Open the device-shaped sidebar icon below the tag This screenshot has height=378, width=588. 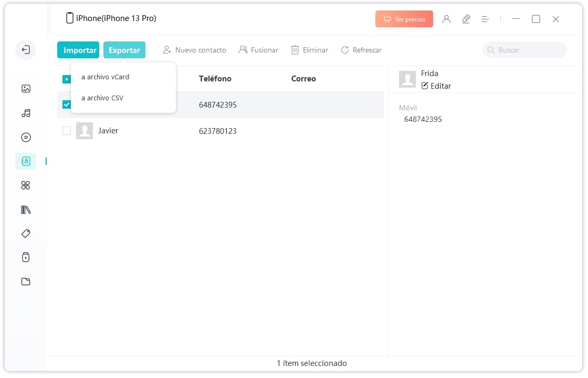coord(26,258)
